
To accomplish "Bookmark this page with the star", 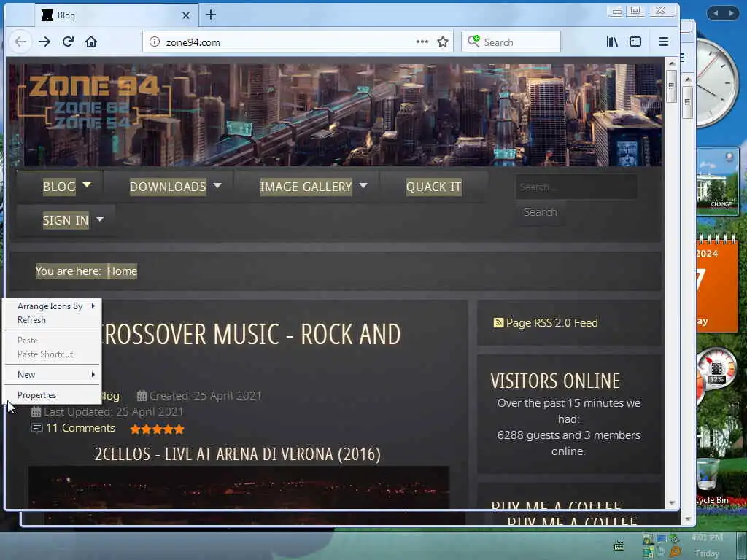I will coord(443,42).
